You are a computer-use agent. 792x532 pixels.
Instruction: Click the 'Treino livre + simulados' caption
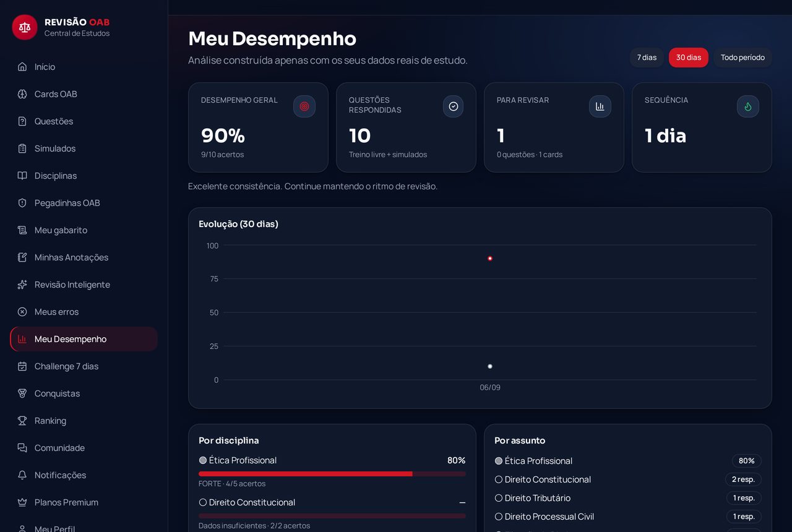(388, 155)
